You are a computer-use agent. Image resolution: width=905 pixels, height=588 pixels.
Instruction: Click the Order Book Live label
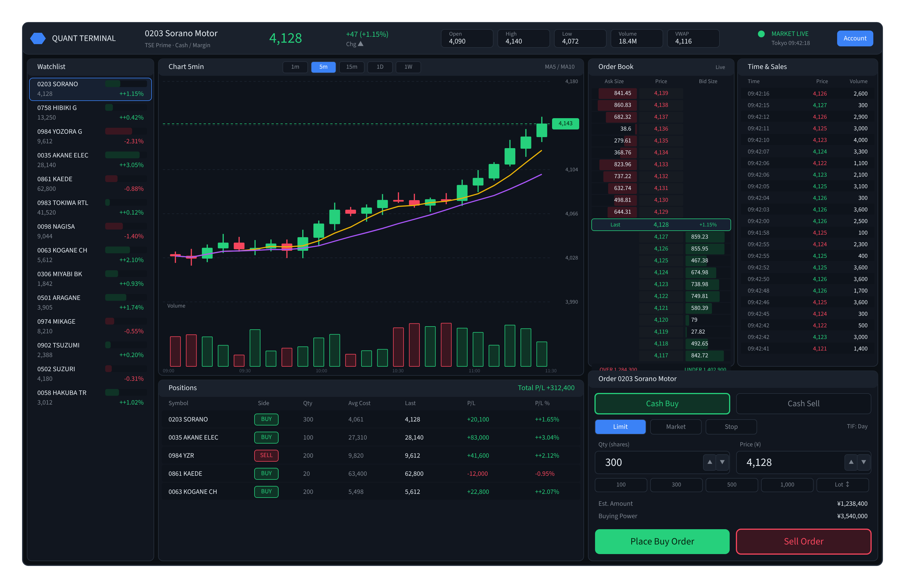720,67
